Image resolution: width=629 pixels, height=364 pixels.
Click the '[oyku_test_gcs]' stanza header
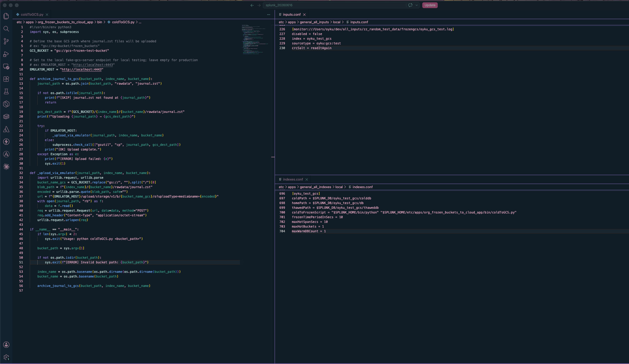point(306,194)
